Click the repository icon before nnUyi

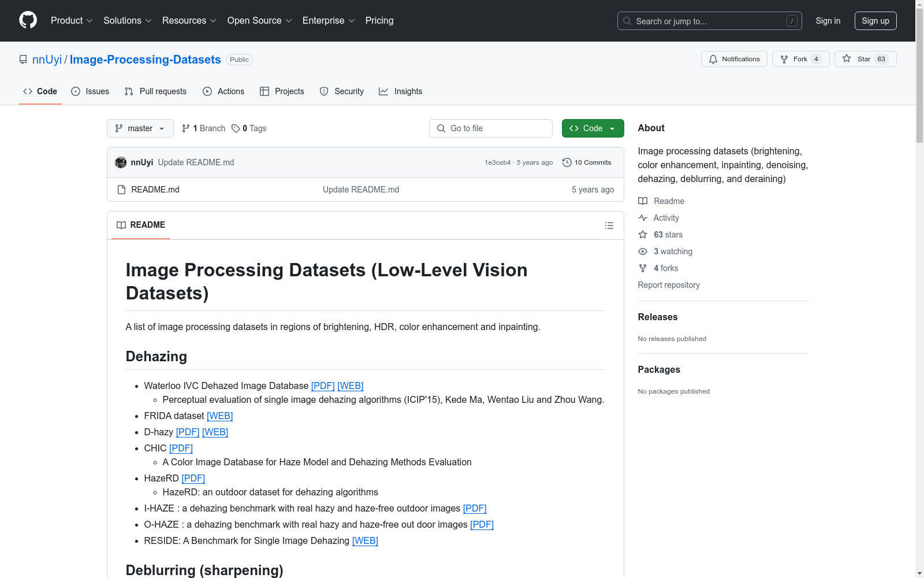click(23, 60)
